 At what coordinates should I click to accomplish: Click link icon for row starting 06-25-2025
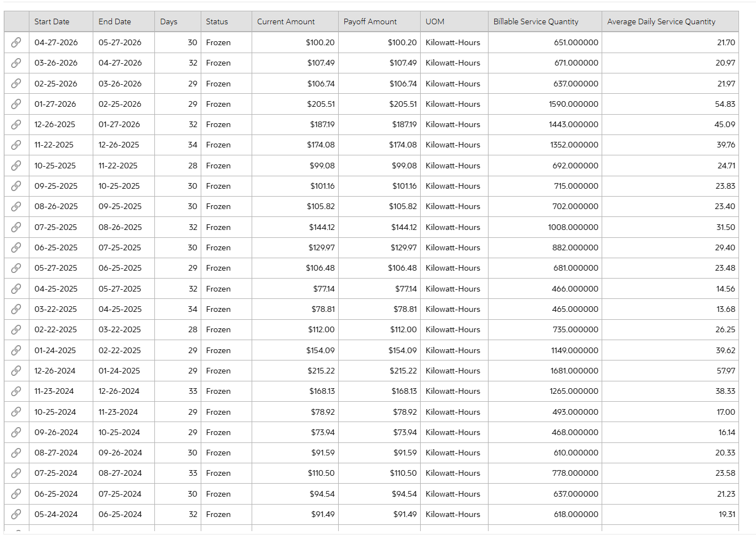click(x=16, y=247)
